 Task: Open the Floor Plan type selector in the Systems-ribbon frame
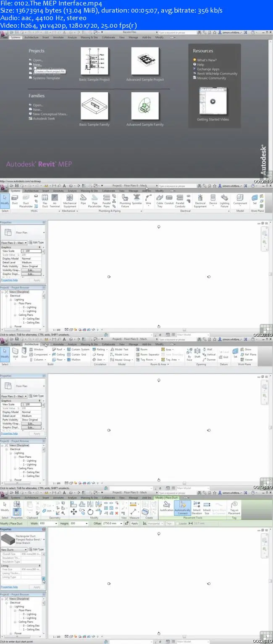tap(23, 232)
